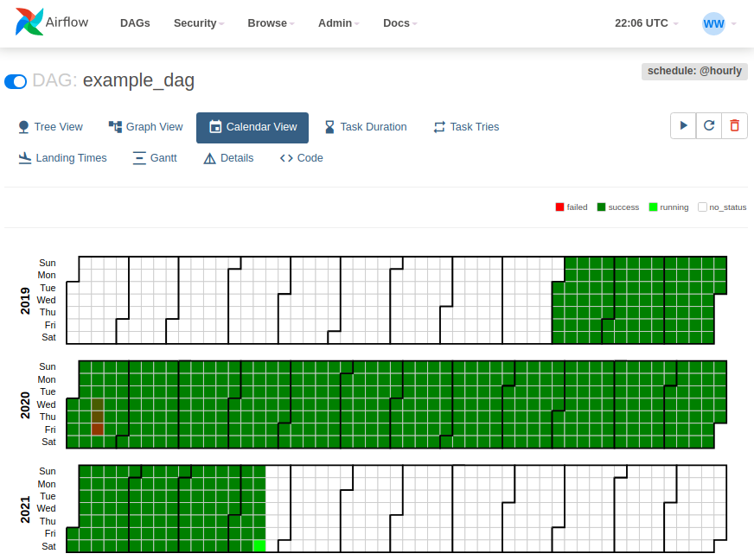This screenshot has width=754, height=560.
Task: Toggle the example_dag pause switch
Action: coord(16,81)
